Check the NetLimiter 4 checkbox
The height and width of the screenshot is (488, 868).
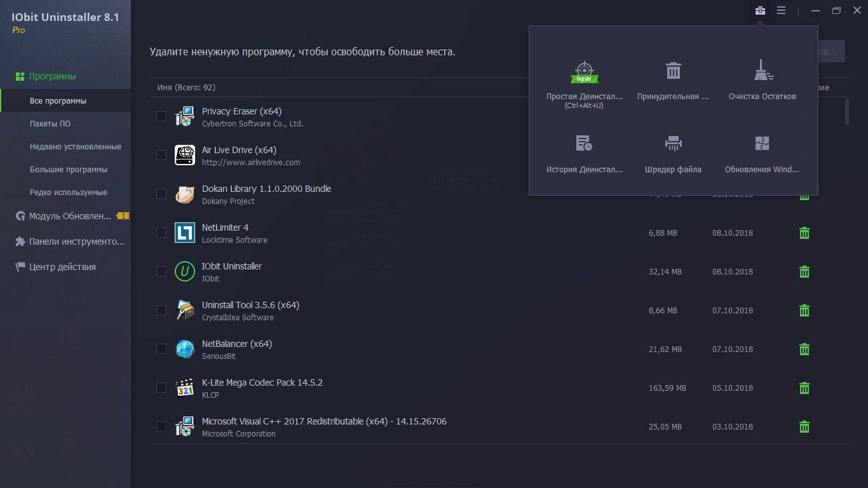(x=161, y=233)
